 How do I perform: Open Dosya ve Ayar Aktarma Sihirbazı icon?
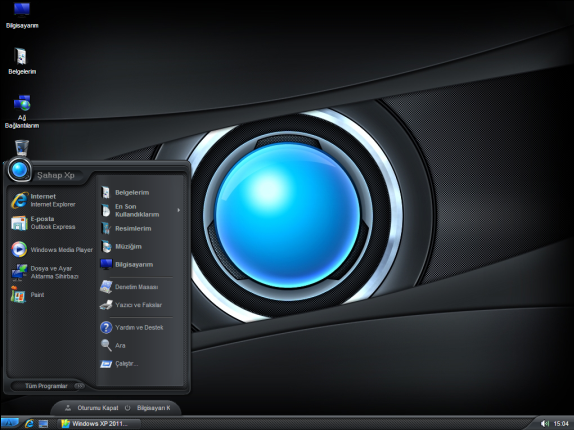point(19,272)
